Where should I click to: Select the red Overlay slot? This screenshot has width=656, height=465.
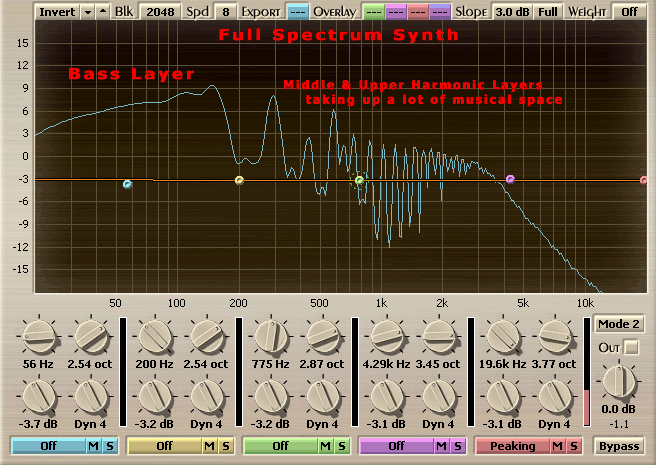click(x=418, y=12)
